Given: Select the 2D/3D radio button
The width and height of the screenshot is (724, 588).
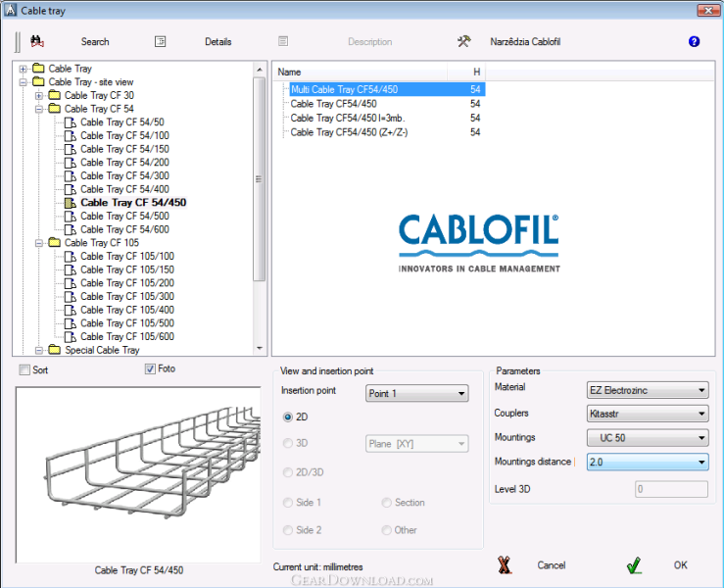Looking at the screenshot, I should pyautogui.click(x=288, y=472).
